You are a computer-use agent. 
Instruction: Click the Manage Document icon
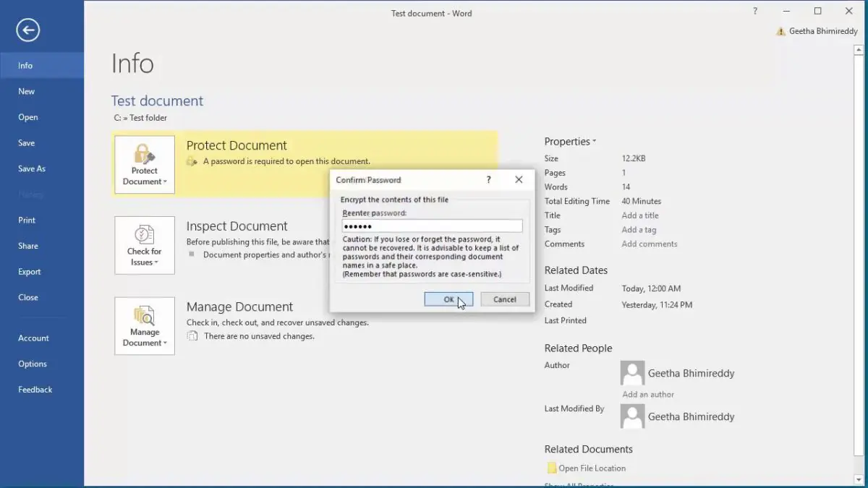(145, 326)
